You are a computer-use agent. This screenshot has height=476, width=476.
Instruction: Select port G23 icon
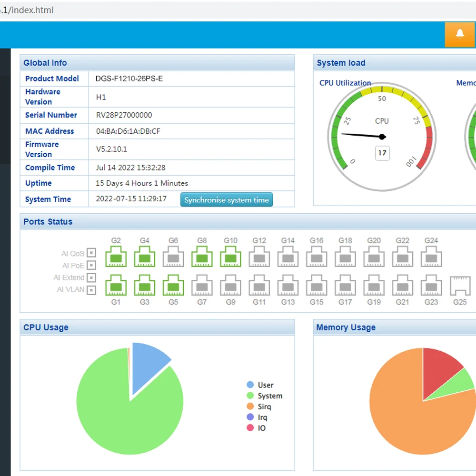click(431, 285)
